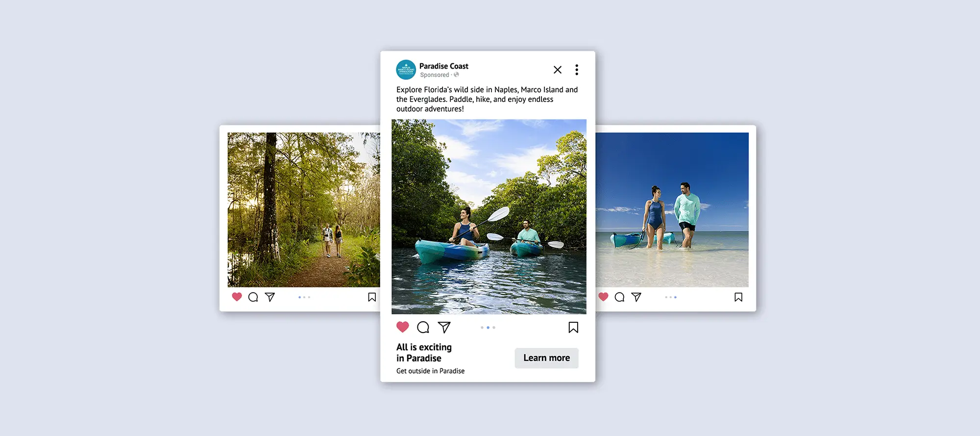Select carousel dots under forest trail photo
This screenshot has width=980, height=436.
(x=304, y=297)
